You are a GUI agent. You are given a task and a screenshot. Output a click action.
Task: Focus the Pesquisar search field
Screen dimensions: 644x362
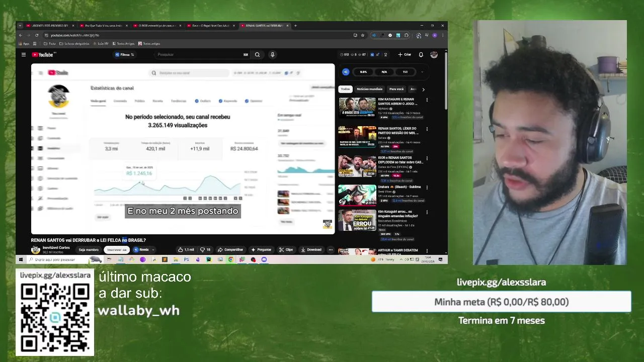[x=201, y=54]
